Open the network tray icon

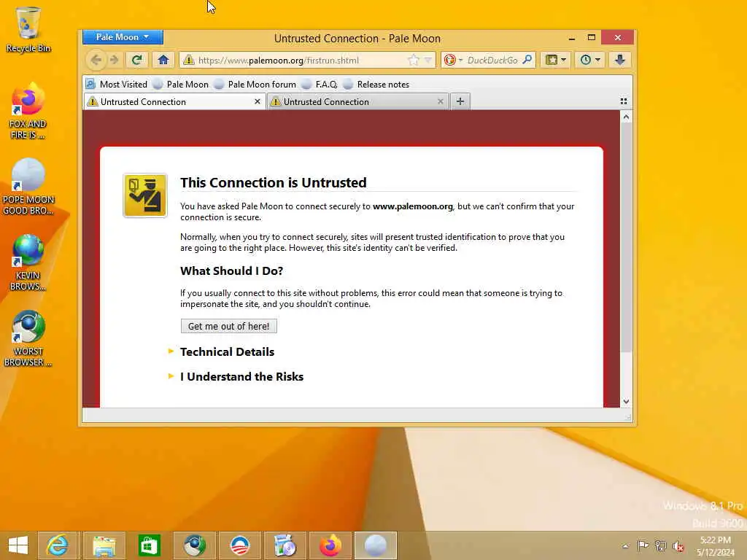coord(660,545)
